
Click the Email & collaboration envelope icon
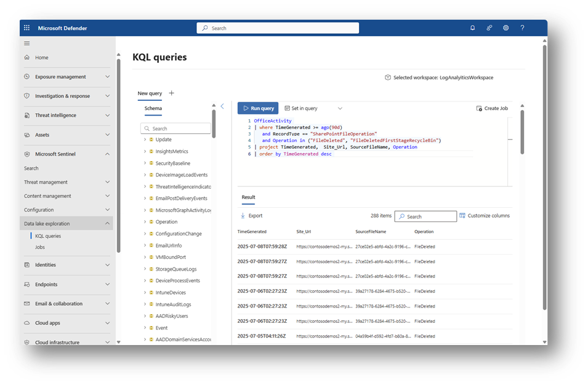[x=26, y=304]
